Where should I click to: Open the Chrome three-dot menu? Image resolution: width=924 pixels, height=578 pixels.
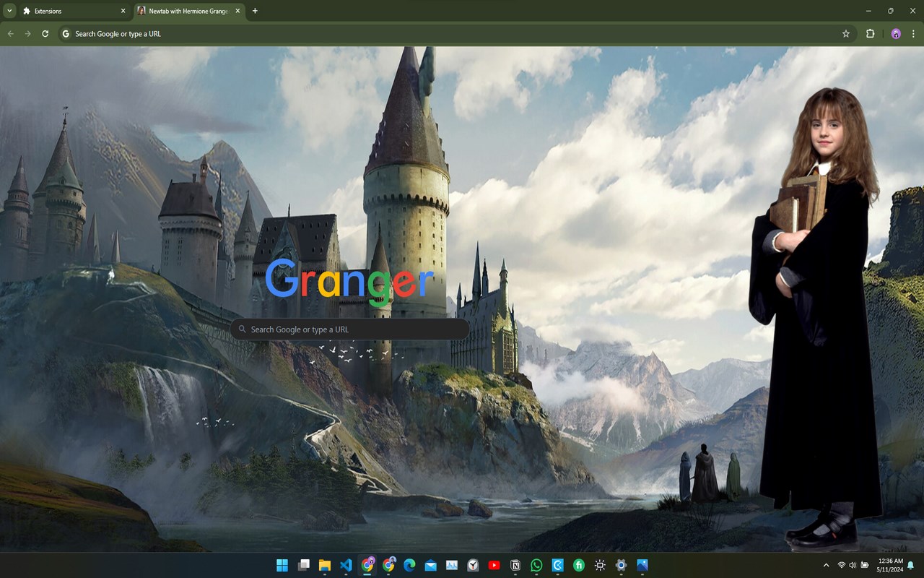(913, 34)
